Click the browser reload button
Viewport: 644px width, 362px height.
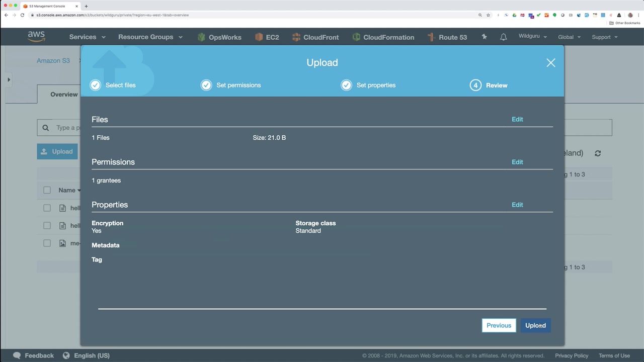[22, 15]
